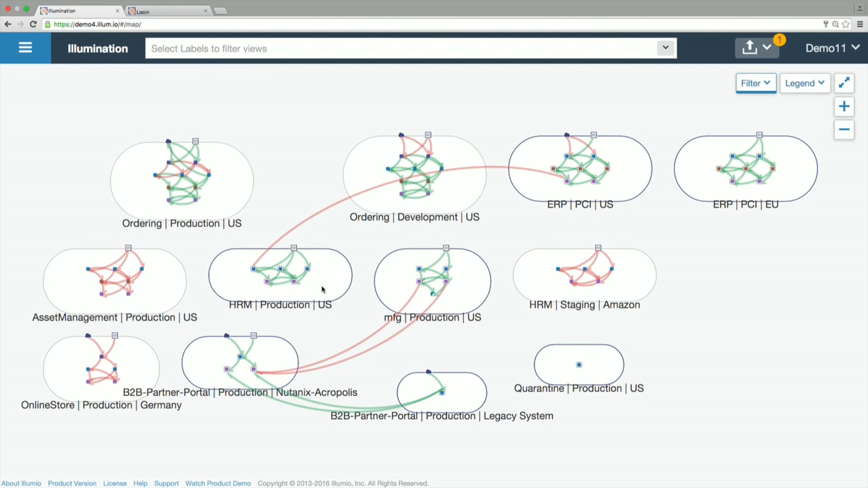Close the Illumination browser tab

[117, 11]
